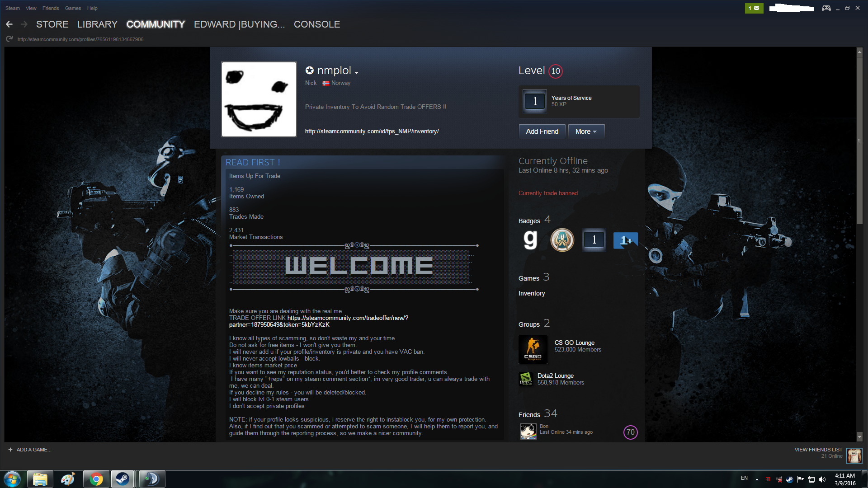Switch to the LIBRARY tab
This screenshot has height=488, width=868.
pyautogui.click(x=97, y=24)
